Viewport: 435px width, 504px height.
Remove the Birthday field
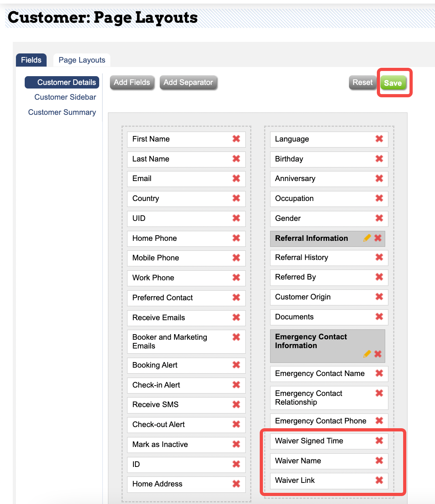coord(379,159)
